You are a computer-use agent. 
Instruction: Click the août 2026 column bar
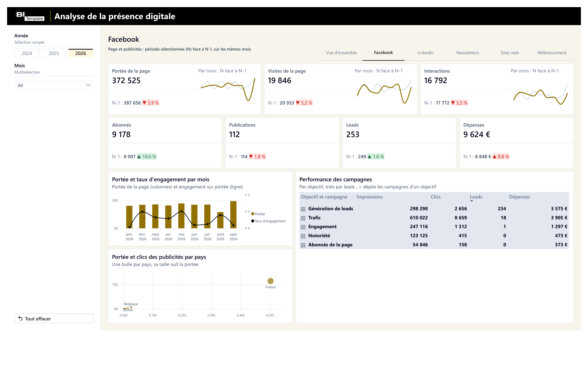220,220
